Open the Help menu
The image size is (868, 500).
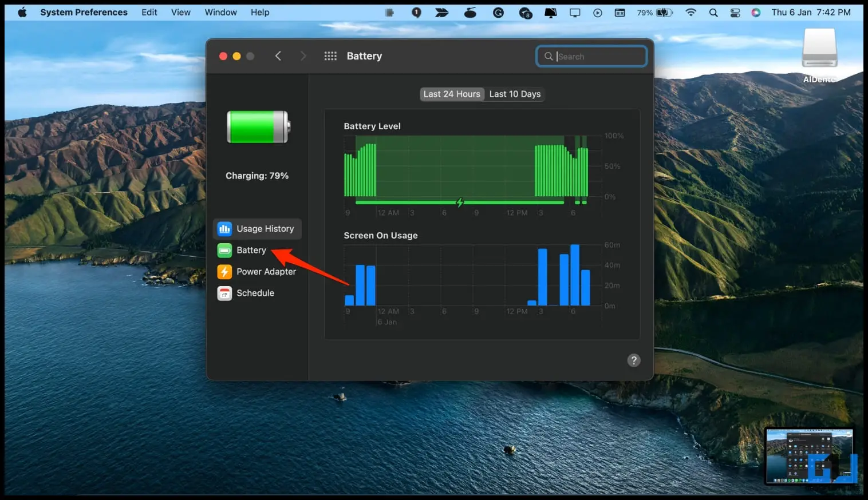(259, 12)
